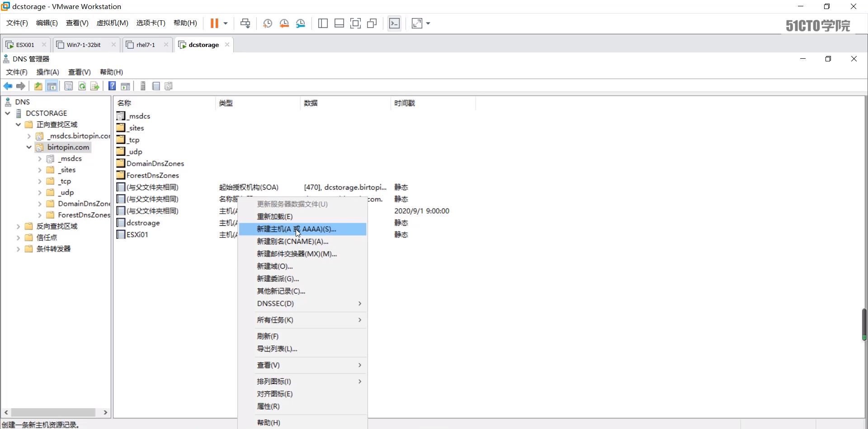Sort records by the 名称 column header
Image resolution: width=868 pixels, height=429 pixels.
pyautogui.click(x=165, y=103)
